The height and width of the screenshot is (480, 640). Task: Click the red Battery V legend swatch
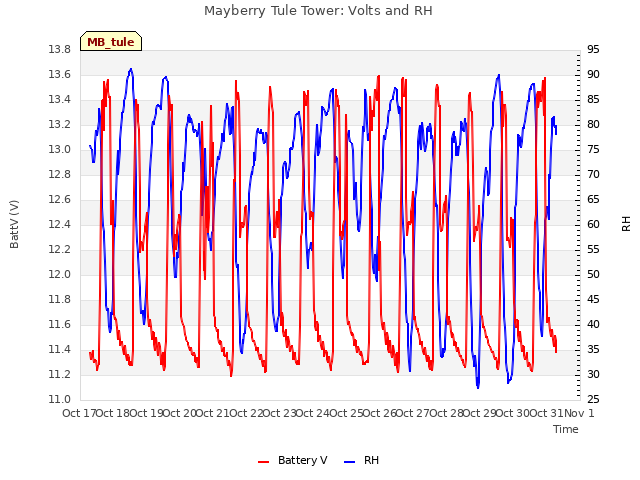point(264,462)
